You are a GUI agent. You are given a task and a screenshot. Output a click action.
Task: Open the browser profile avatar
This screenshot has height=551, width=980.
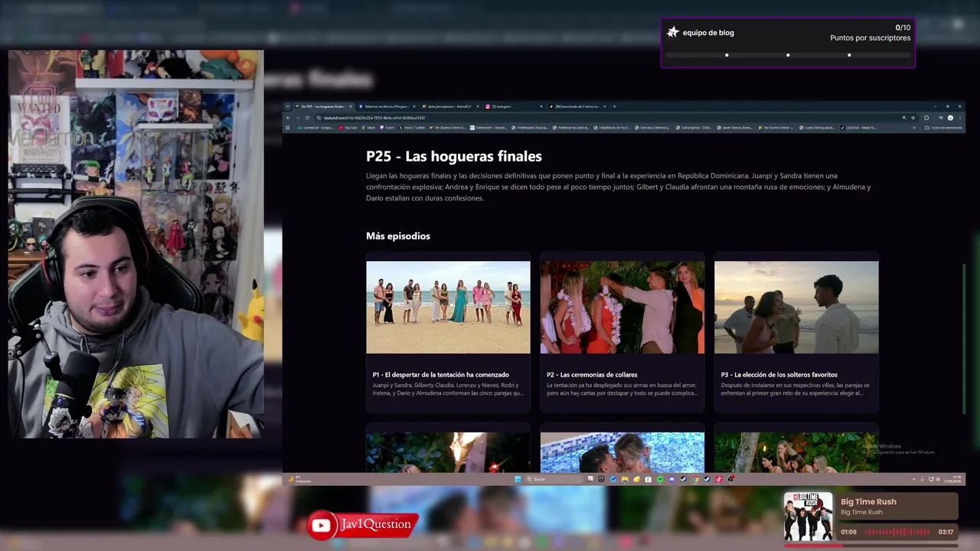(950, 118)
